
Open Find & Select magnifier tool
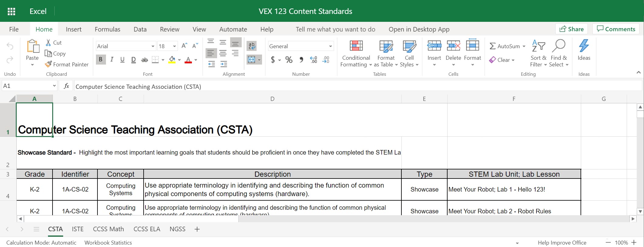558,46
